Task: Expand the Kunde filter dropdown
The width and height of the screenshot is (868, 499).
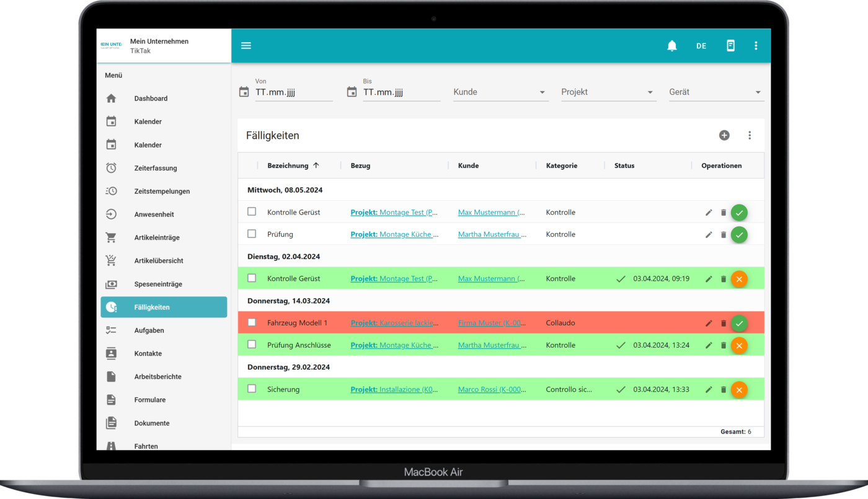Action: (500, 92)
